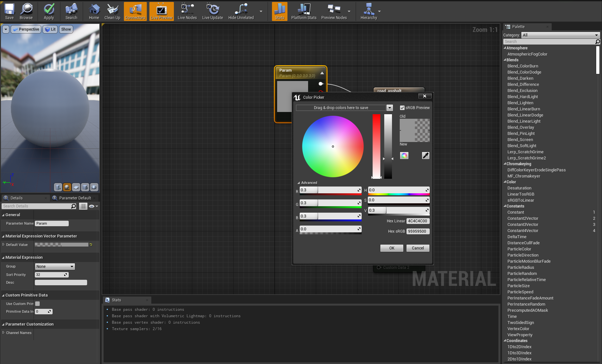Viewport: 602px width, 364px height.
Task: Run Clean Up on material graph
Action: (x=112, y=11)
